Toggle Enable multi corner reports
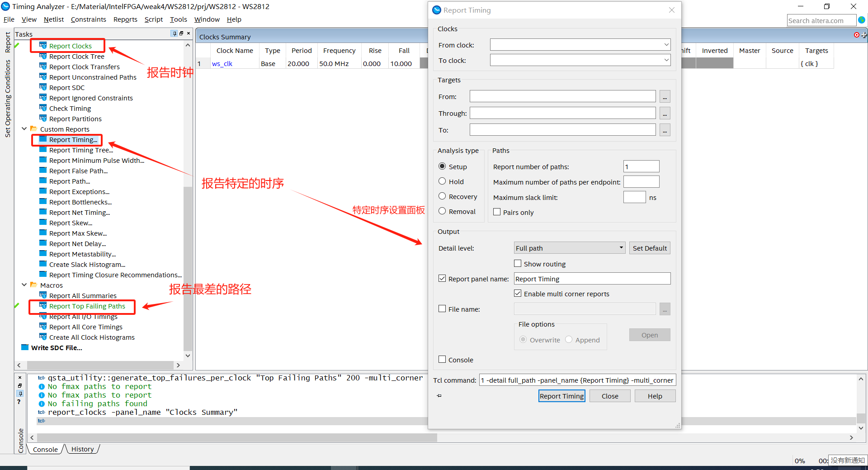 point(518,294)
